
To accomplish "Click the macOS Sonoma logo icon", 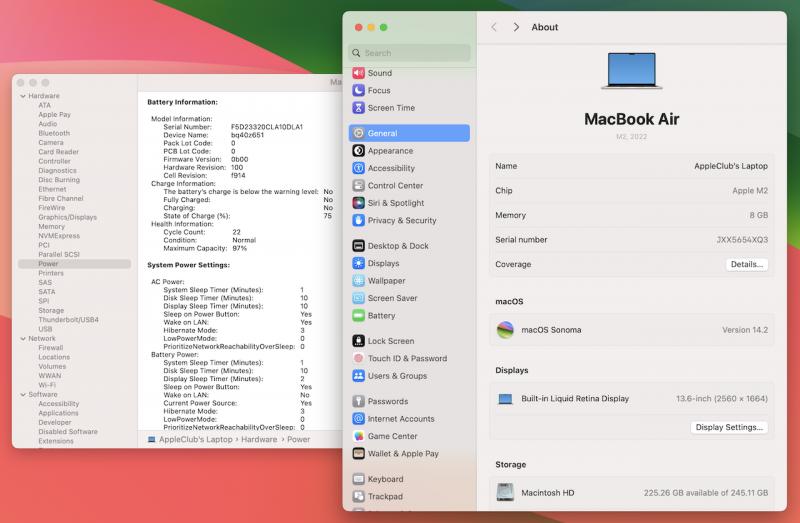I will coord(505,330).
